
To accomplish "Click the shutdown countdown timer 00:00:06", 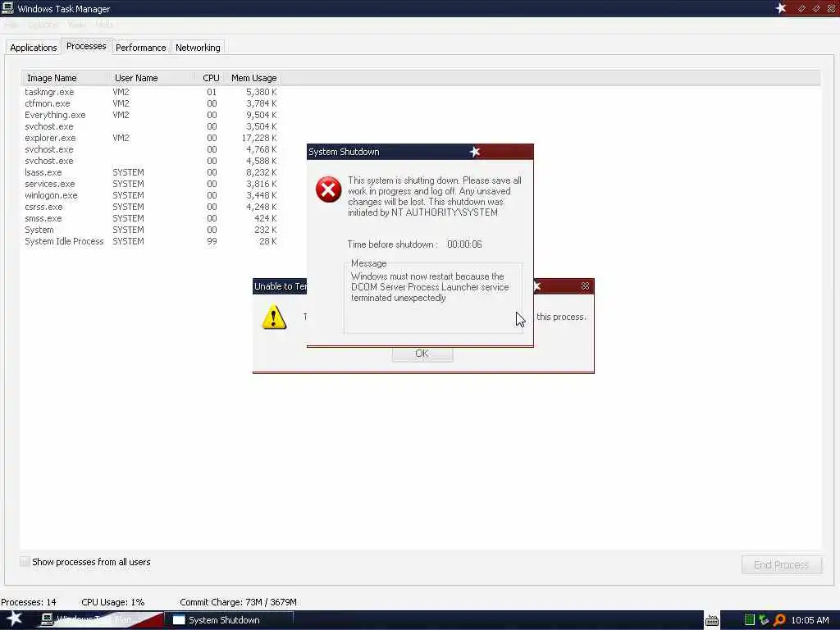I will click(464, 244).
